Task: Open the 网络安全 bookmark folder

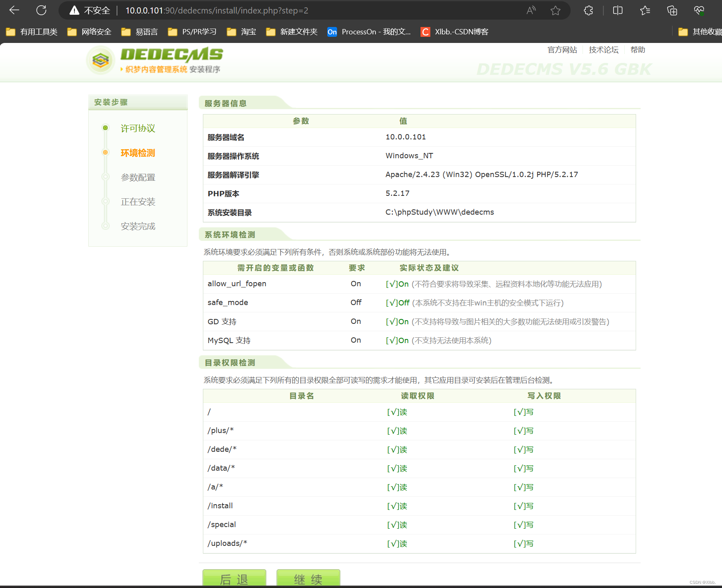Action: (x=89, y=32)
